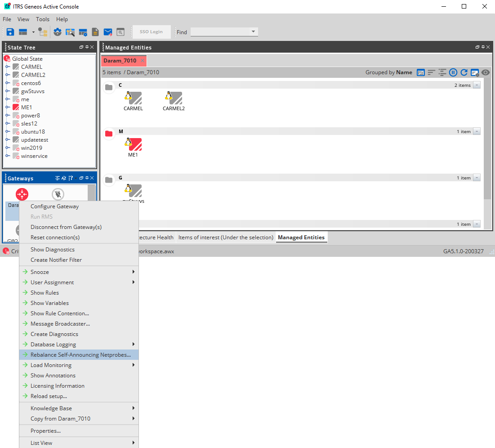Image resolution: width=495 pixels, height=448 pixels.
Task: Switch to Items of interest tab
Action: click(226, 237)
